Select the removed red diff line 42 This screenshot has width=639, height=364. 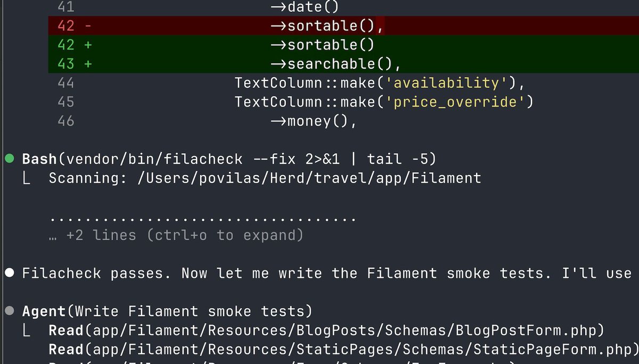point(319,25)
